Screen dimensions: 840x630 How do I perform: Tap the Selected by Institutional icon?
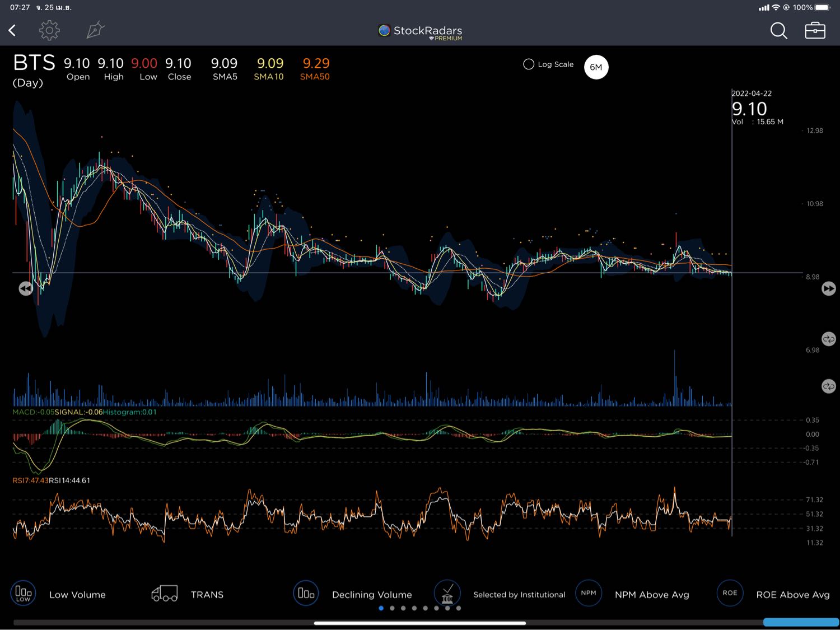pos(447,593)
